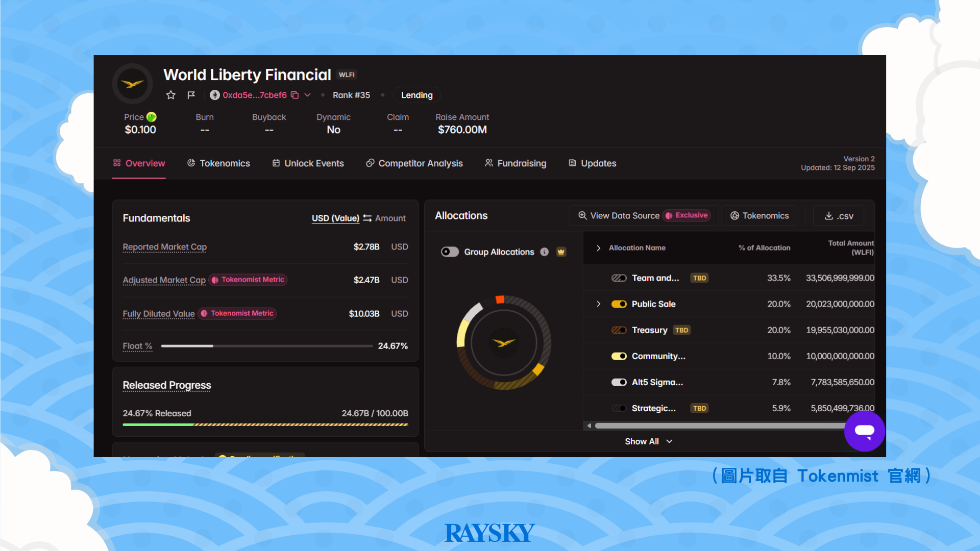Click the WLFI ticker badge
The width and height of the screenshot is (980, 551).
click(347, 74)
